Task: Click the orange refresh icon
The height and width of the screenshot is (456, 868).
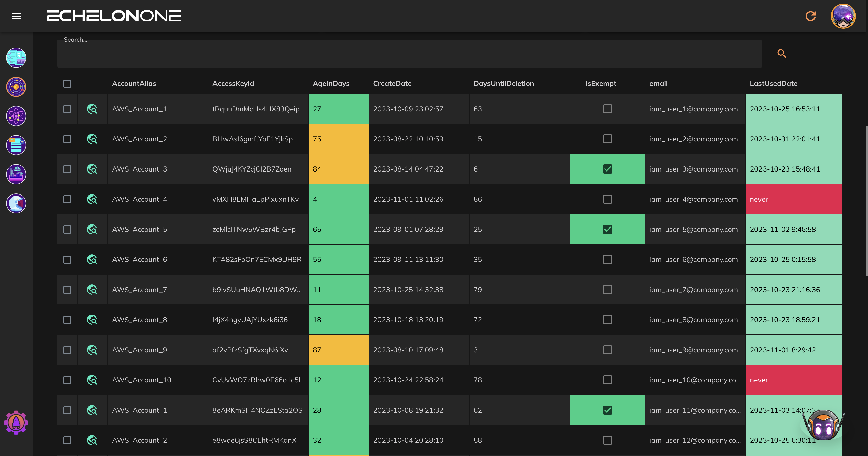Action: (x=810, y=16)
